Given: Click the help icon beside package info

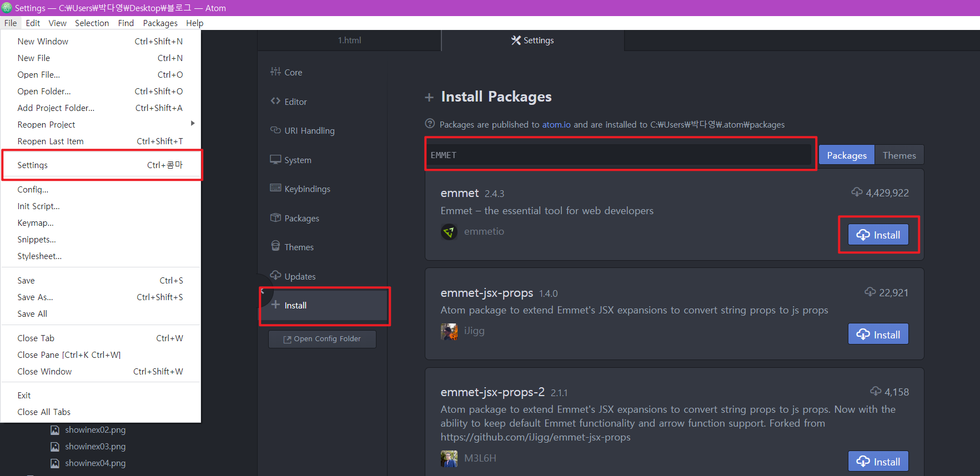Looking at the screenshot, I should coord(430,124).
